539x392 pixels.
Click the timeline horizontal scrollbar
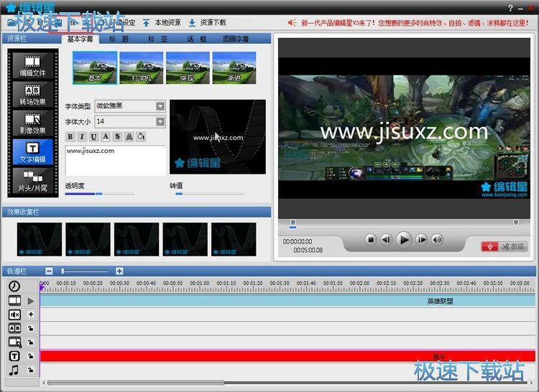tap(136, 383)
